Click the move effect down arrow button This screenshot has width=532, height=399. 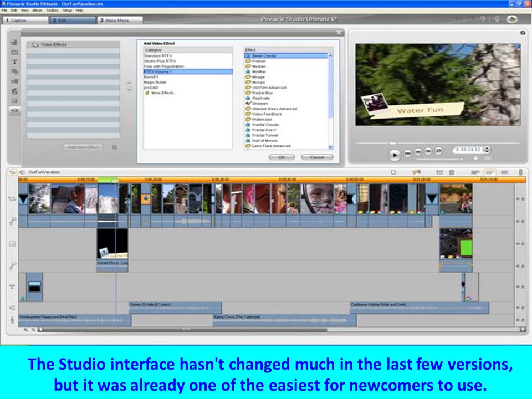click(x=129, y=90)
